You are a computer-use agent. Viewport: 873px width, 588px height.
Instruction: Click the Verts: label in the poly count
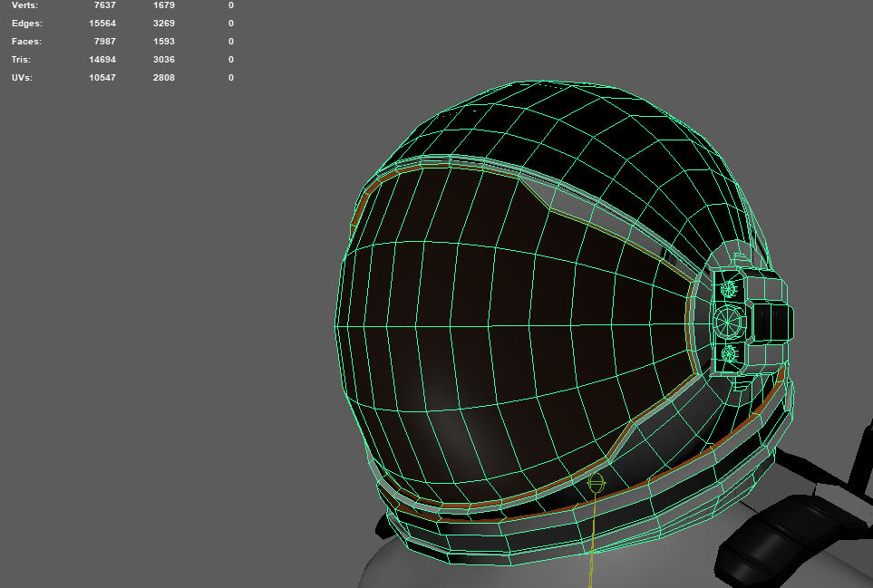pos(24,5)
